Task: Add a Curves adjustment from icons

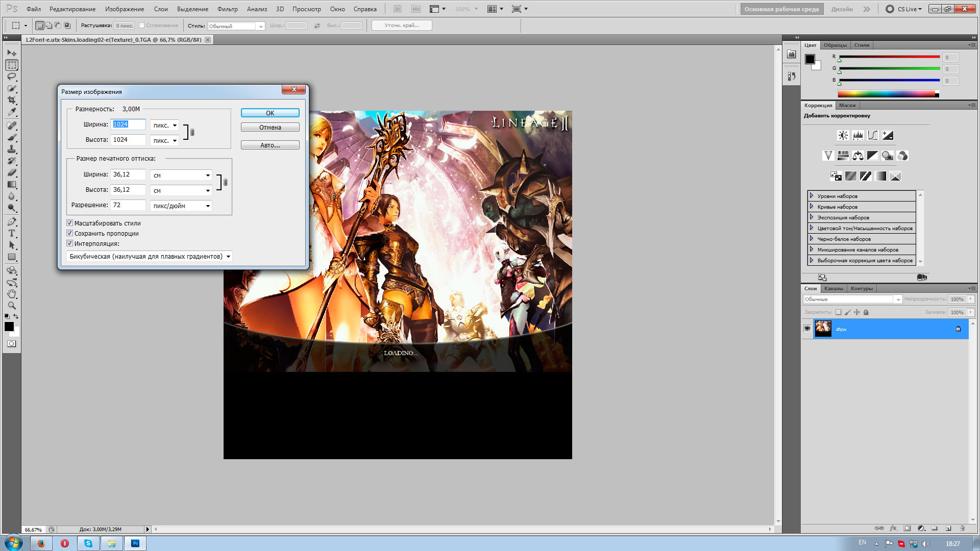Action: click(x=873, y=135)
